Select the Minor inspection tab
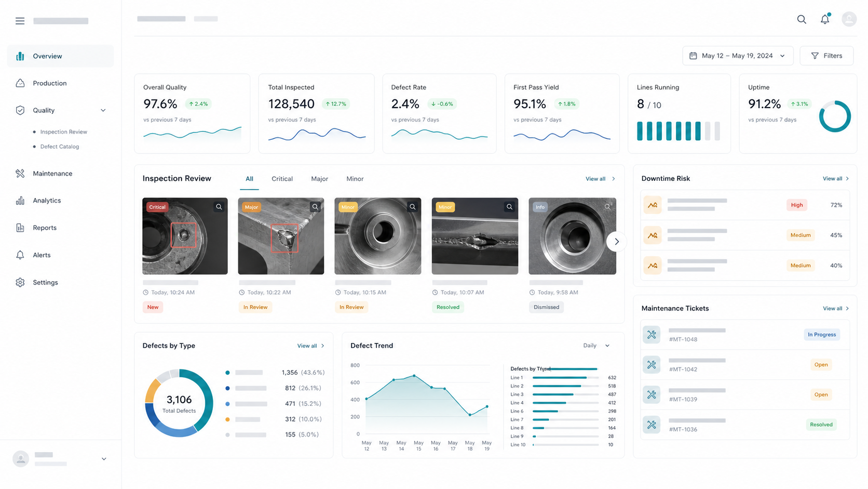This screenshot has height=489, width=868. [x=355, y=179]
